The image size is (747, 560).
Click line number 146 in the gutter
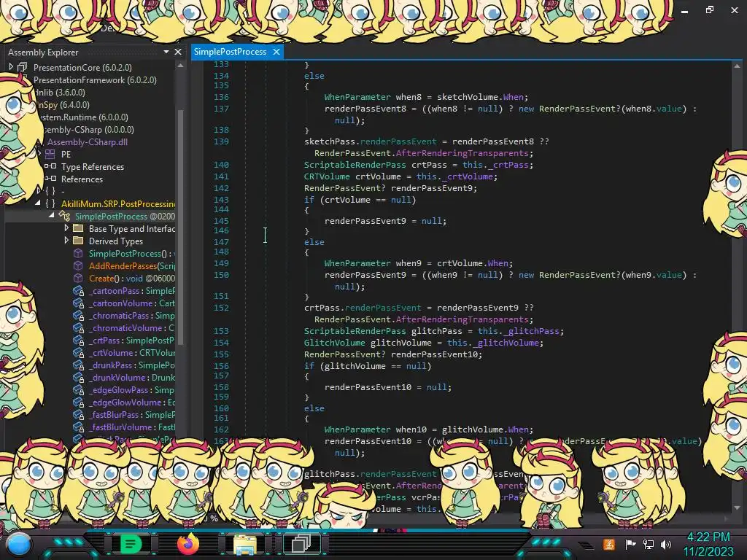tap(221, 230)
